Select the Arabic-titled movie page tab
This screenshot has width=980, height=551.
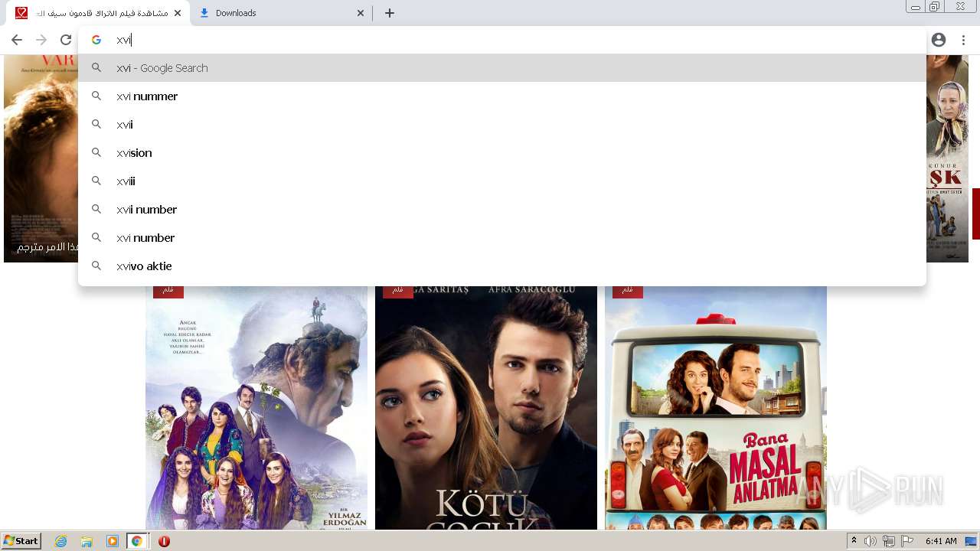[x=98, y=13]
